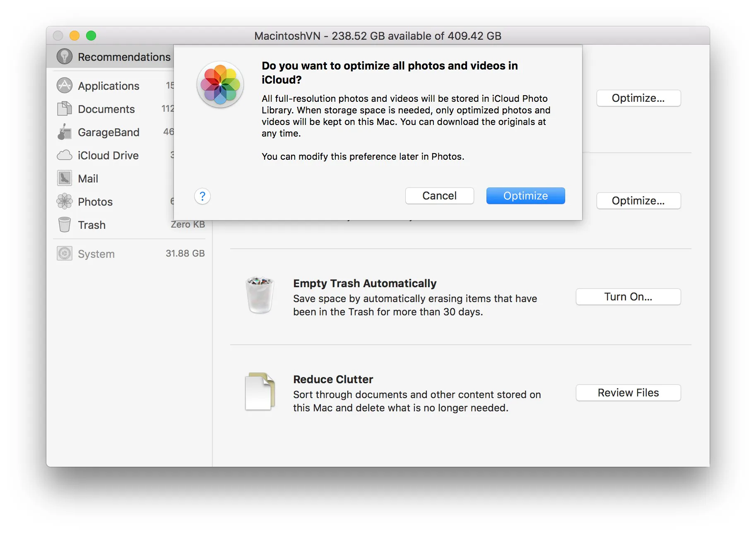Click the Reduce Clutter document icon

(260, 391)
